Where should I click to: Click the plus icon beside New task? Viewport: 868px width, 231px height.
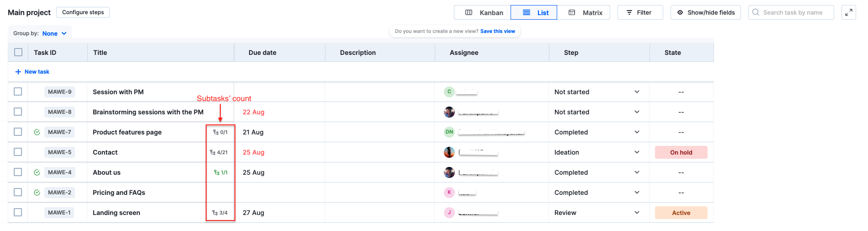tap(18, 72)
